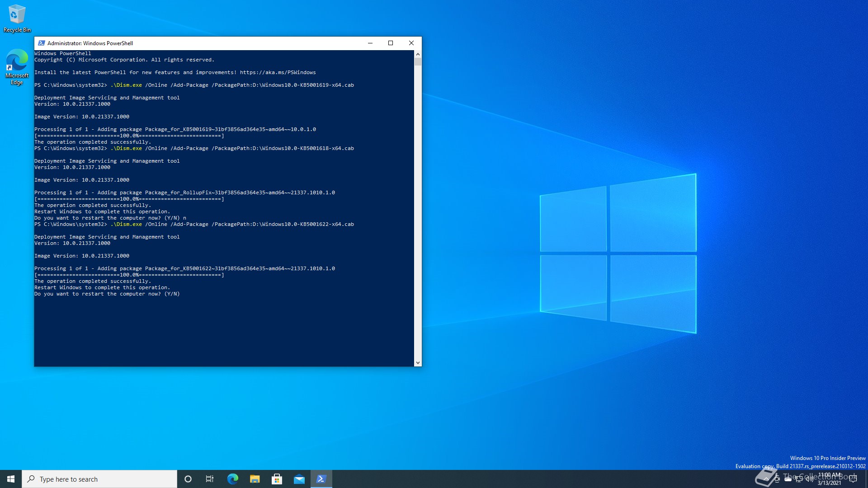
Task: Click the Package_for_KB5001619 processing line
Action: click(x=175, y=129)
